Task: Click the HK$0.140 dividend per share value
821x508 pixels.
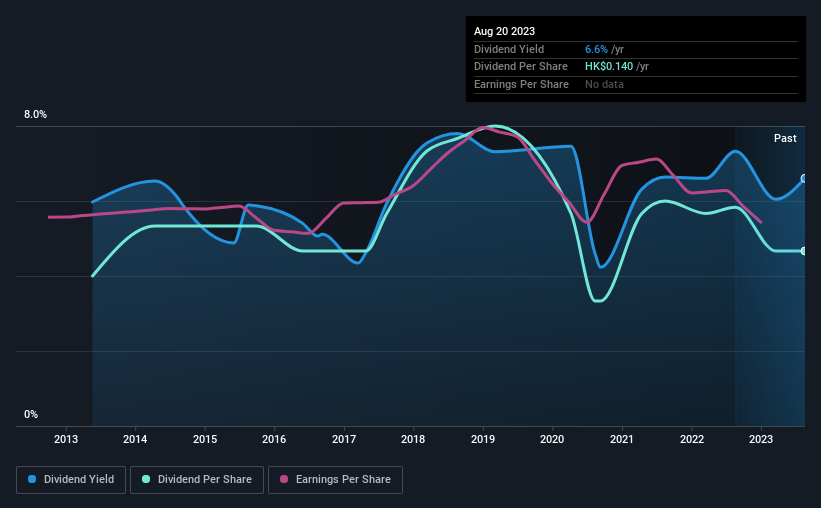Action: pos(609,67)
